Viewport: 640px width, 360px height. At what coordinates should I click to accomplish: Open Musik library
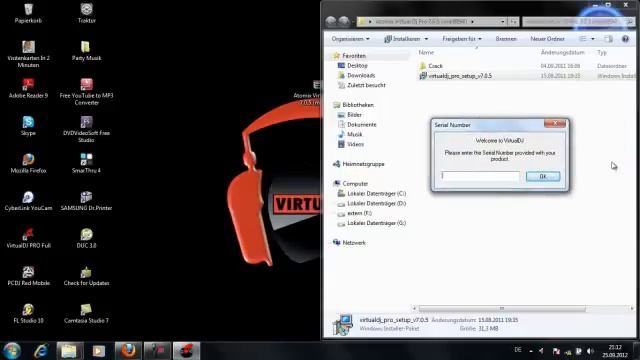pos(354,134)
